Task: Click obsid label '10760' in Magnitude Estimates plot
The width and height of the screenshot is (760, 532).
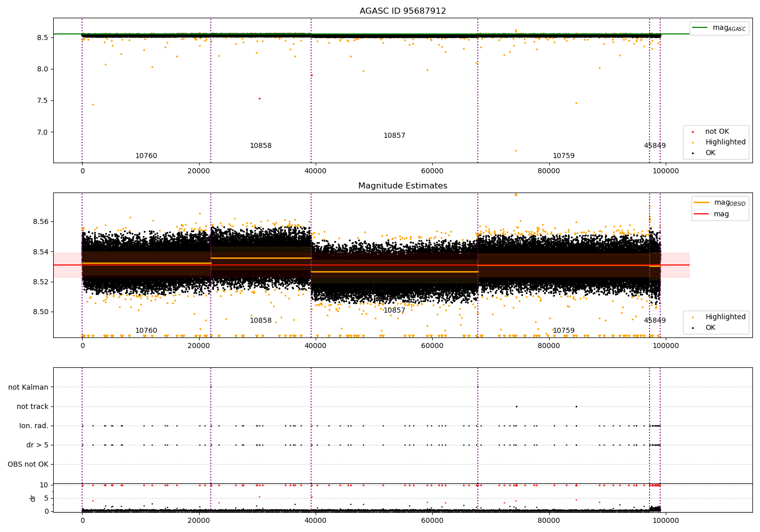Action: (146, 331)
